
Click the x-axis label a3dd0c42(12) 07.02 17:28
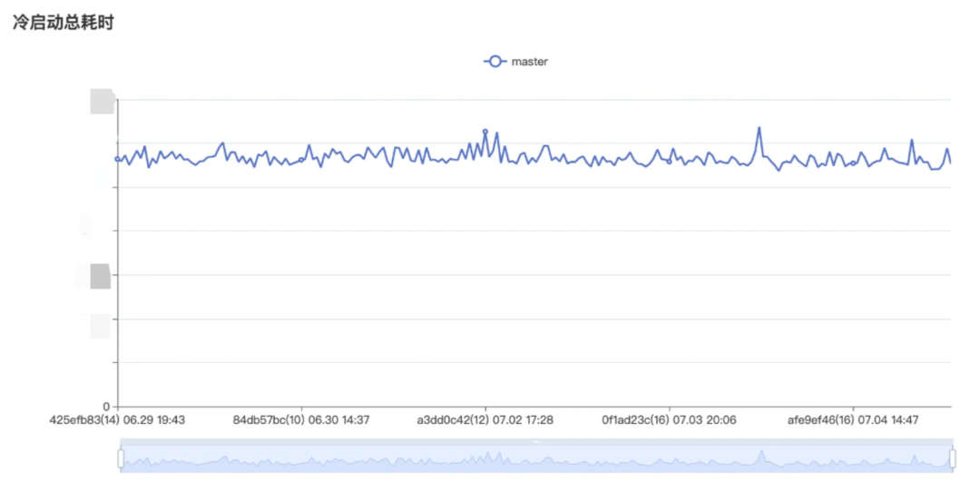coord(485,420)
